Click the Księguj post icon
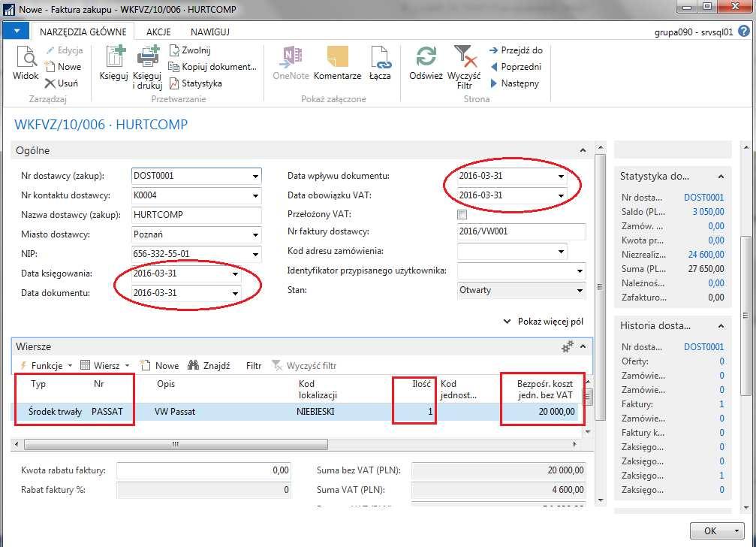This screenshot has height=547, width=756. pyautogui.click(x=115, y=56)
